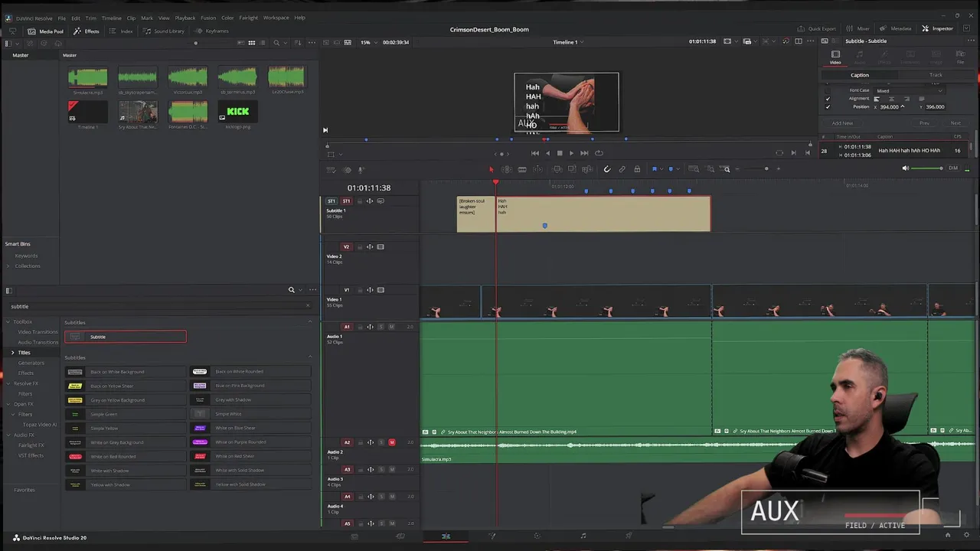
Task: Toggle mute on Audio 1 track
Action: (x=391, y=327)
